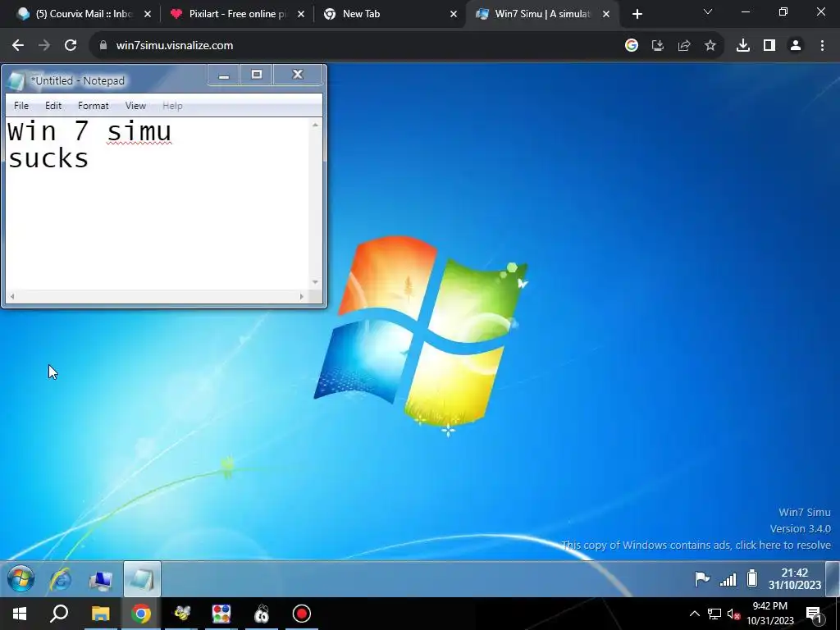Open Chrome profile avatar
The image size is (840, 630).
pos(796,46)
